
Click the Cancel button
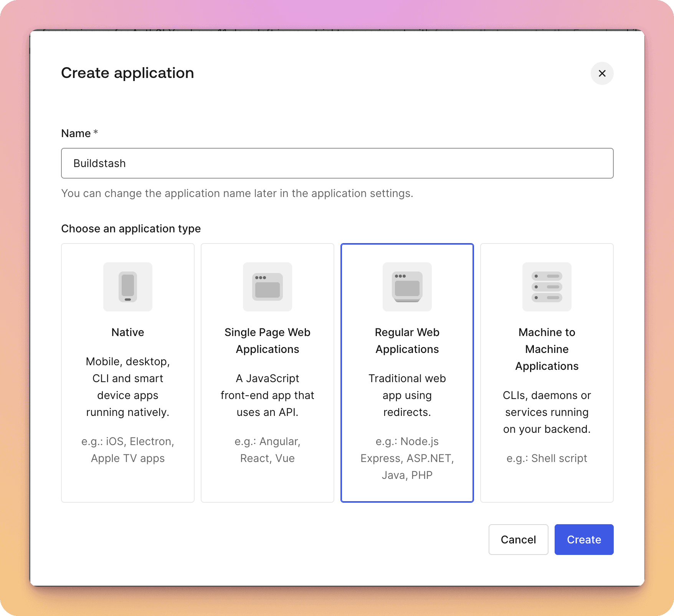(x=518, y=540)
